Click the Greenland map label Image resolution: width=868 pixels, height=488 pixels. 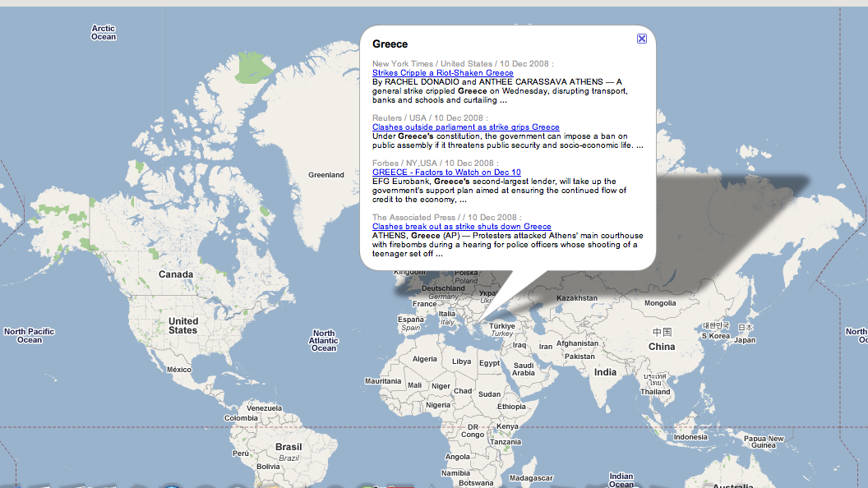point(326,175)
